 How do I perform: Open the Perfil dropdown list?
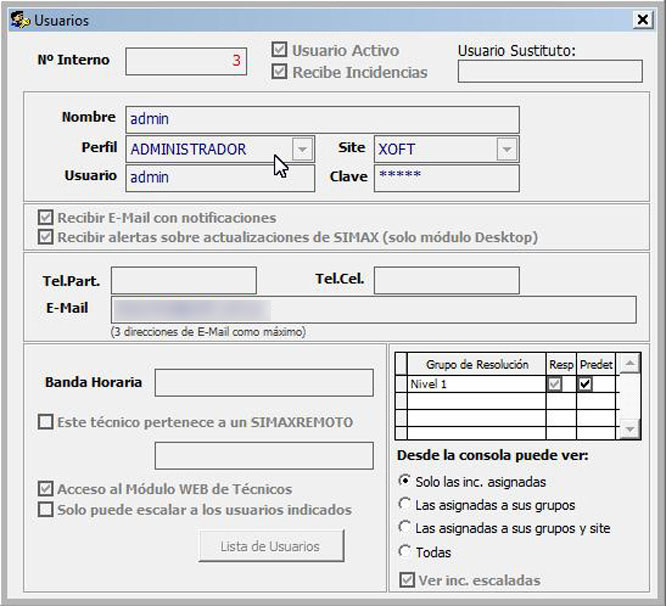click(302, 149)
